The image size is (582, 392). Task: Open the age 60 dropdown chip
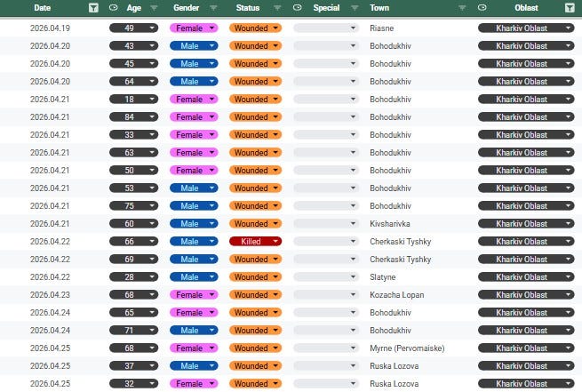[133, 223]
